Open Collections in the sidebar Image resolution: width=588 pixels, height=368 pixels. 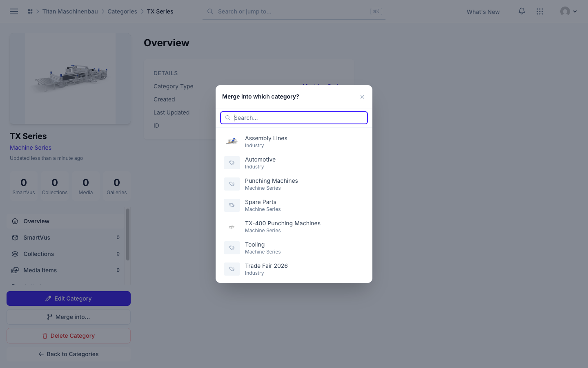pyautogui.click(x=65, y=254)
